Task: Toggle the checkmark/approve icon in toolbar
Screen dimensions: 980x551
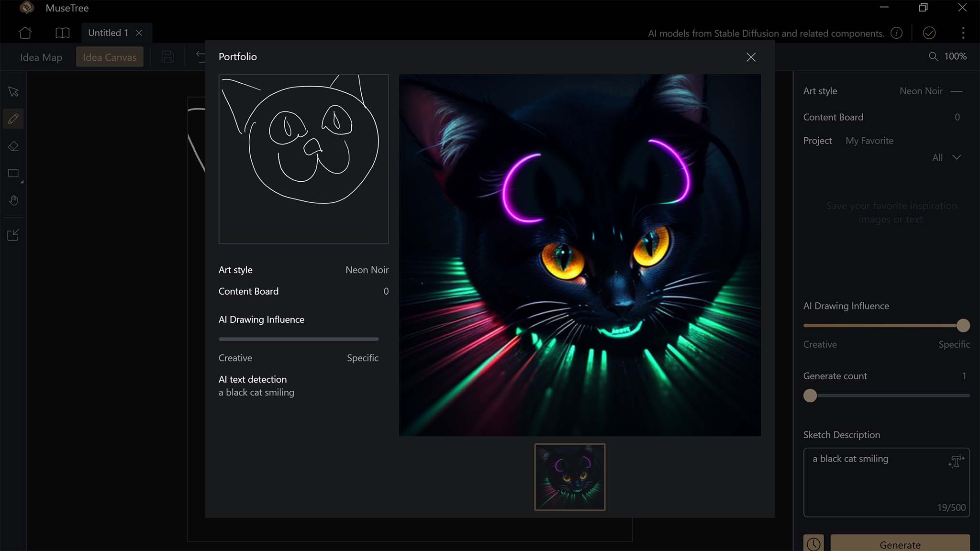Action: tap(929, 33)
